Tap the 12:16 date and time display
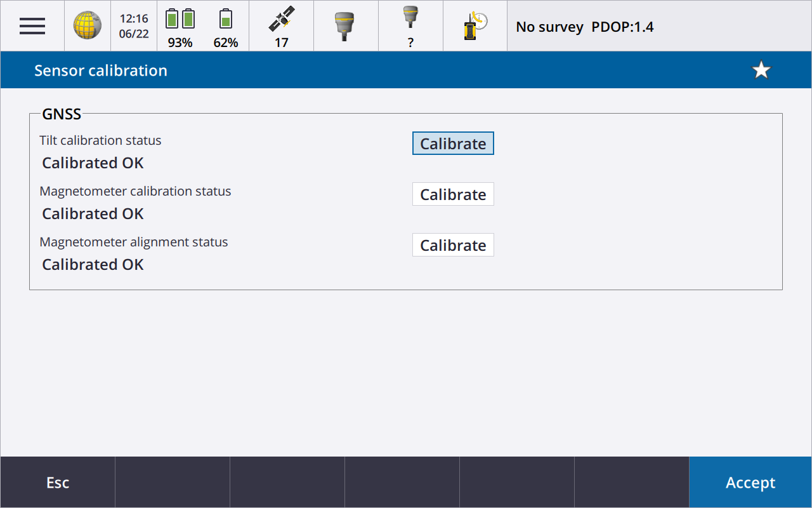 [134, 26]
